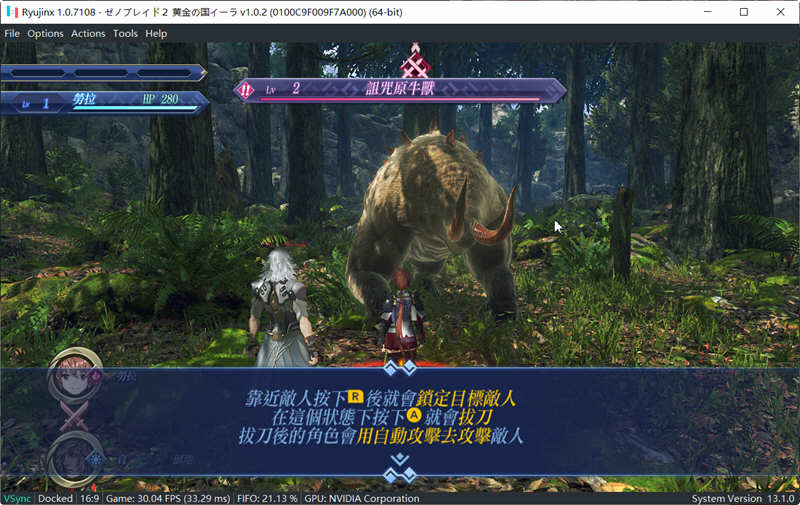Click the Ryujinx logo in title bar
The height and width of the screenshot is (505, 800).
pyautogui.click(x=12, y=12)
